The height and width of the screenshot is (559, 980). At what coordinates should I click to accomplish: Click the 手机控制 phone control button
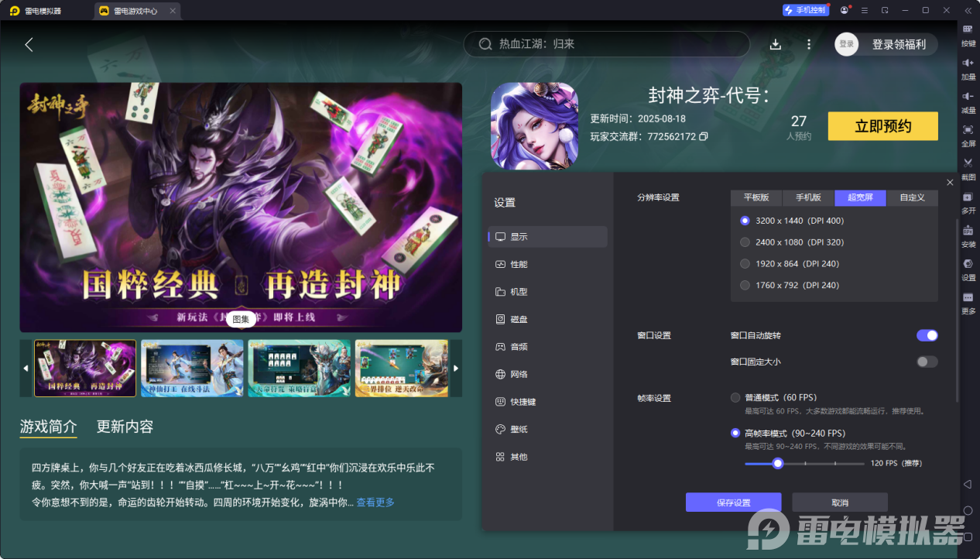click(x=805, y=10)
